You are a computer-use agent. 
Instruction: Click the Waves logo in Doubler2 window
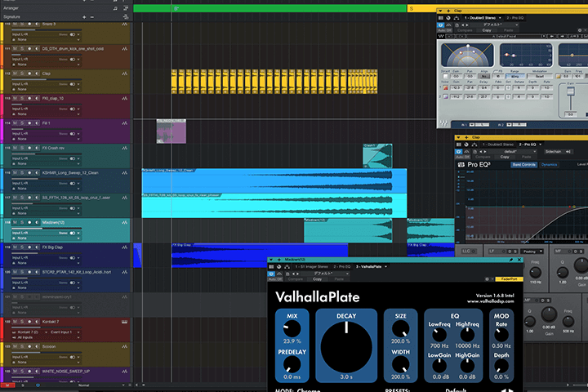pos(441,37)
